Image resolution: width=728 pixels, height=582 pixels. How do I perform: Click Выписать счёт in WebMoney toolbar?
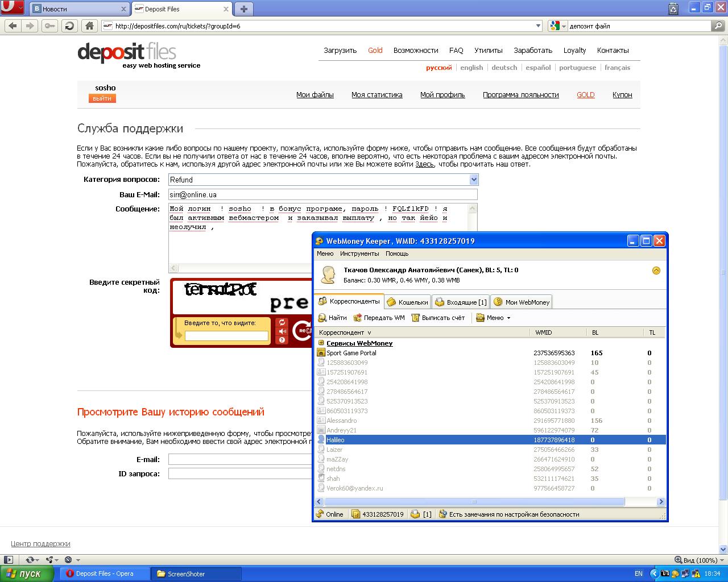(438, 318)
